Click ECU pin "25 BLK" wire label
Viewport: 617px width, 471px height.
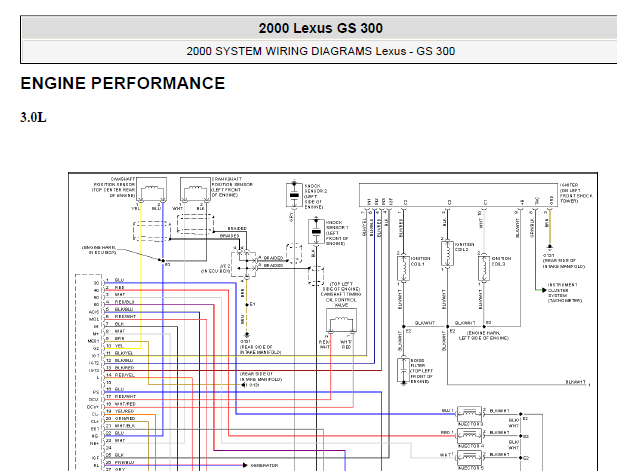(115, 455)
